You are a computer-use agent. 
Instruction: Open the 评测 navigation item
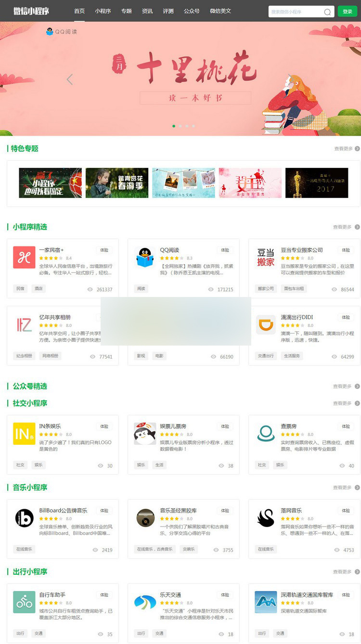(x=168, y=11)
